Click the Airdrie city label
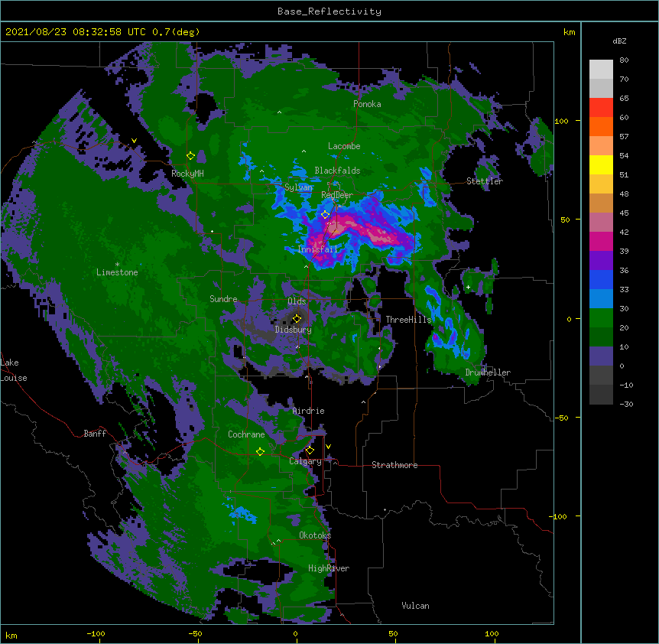Viewport: 659px width, 644px height. 309,411
